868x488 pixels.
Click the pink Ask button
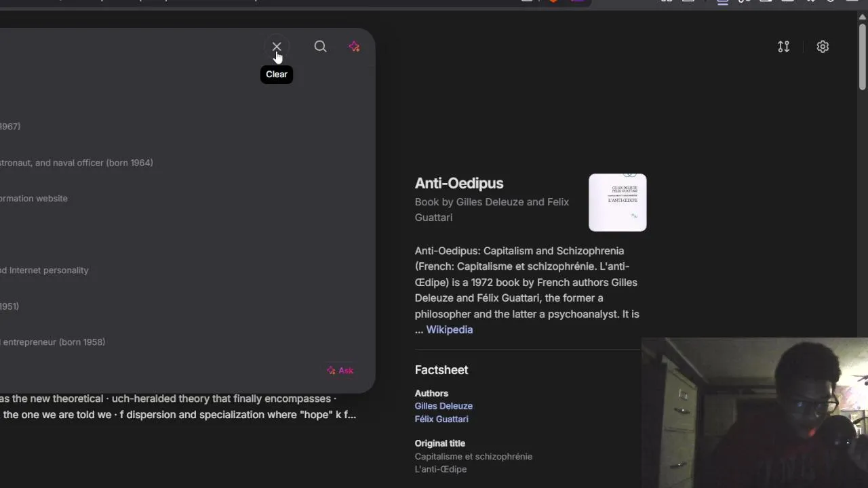(x=340, y=371)
